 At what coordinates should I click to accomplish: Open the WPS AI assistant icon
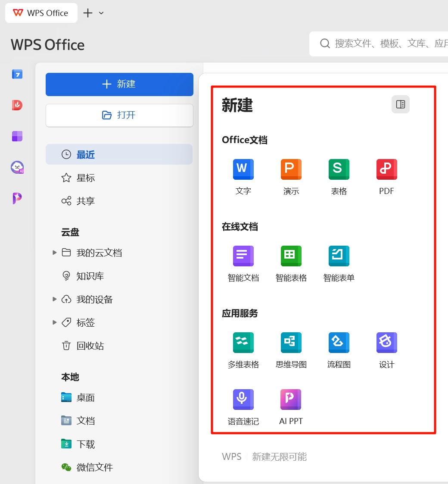pos(17,167)
